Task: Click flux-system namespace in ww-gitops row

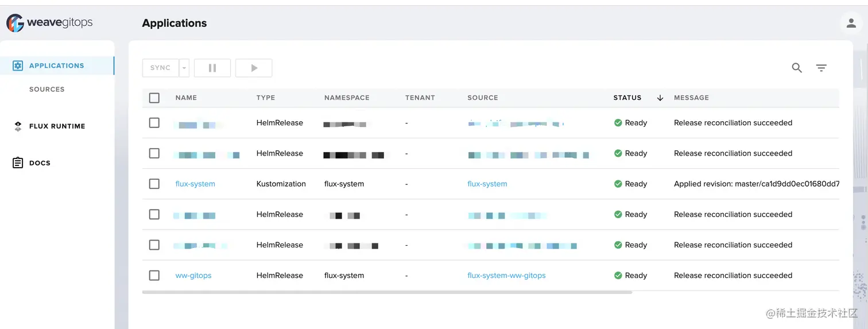Action: pyautogui.click(x=344, y=276)
